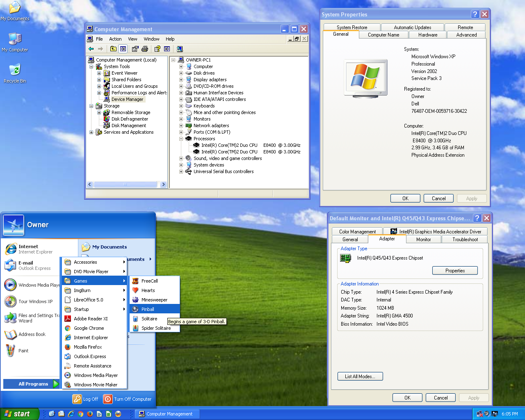This screenshot has width=525, height=420.
Task: Collapse the Processors node in device tree
Action: pyautogui.click(x=181, y=139)
